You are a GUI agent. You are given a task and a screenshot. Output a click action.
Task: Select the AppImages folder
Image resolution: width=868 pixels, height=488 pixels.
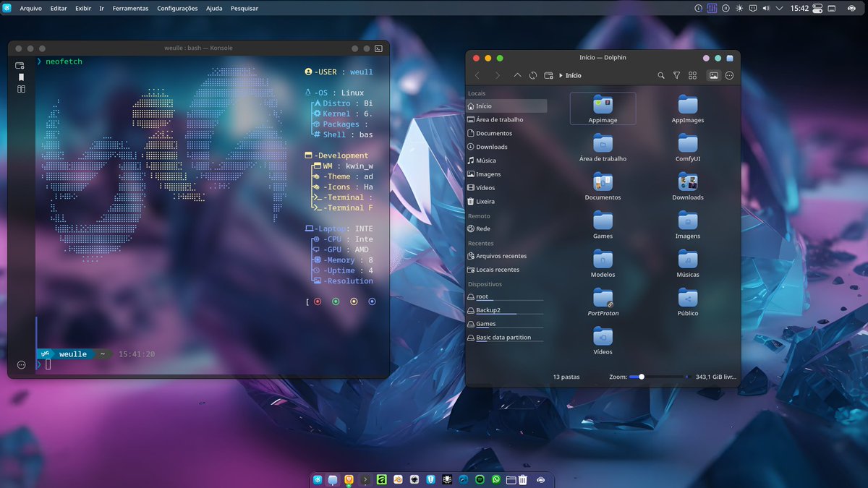688,108
